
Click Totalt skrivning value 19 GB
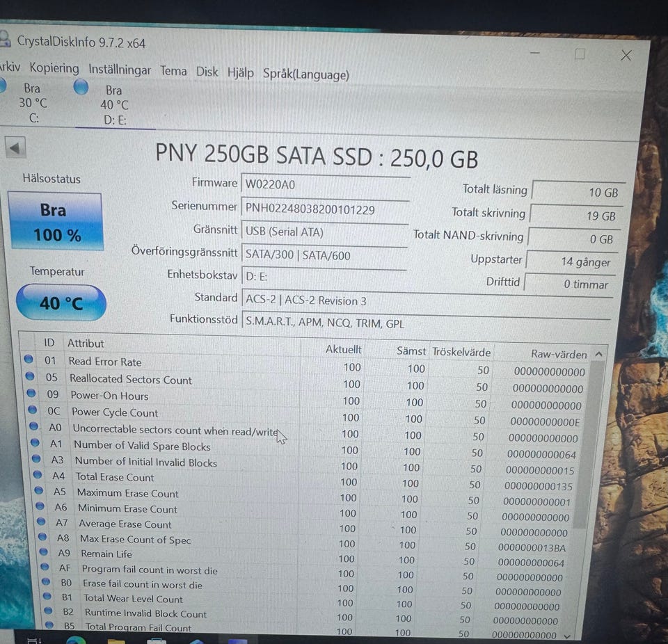(576, 216)
